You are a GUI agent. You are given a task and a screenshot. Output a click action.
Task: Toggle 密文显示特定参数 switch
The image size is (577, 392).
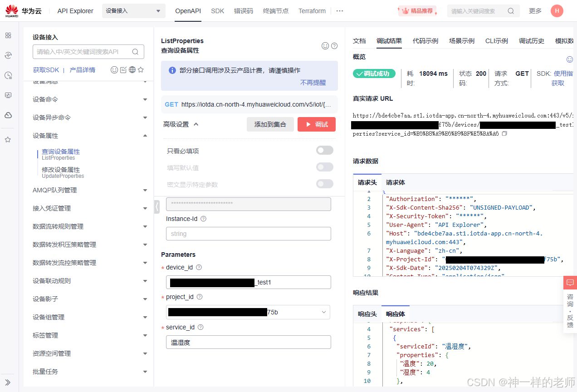[x=325, y=184]
